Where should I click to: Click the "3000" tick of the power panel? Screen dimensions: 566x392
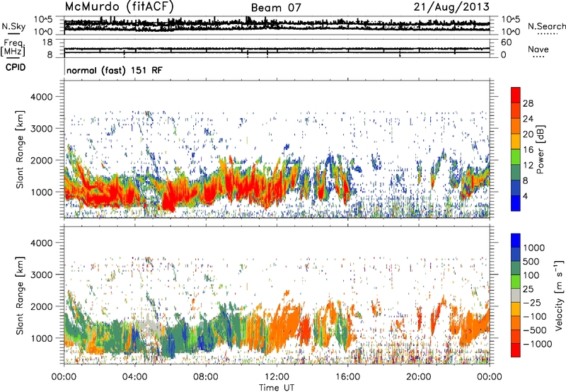click(41, 129)
